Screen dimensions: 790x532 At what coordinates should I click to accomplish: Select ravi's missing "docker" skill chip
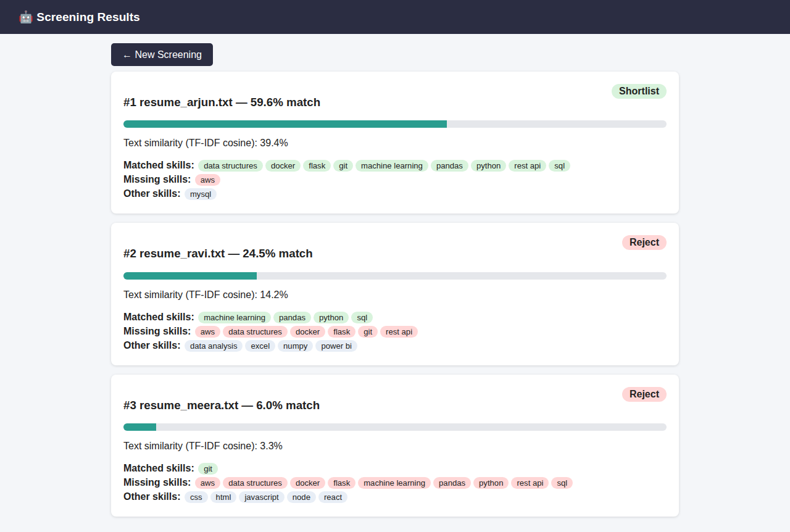click(308, 332)
